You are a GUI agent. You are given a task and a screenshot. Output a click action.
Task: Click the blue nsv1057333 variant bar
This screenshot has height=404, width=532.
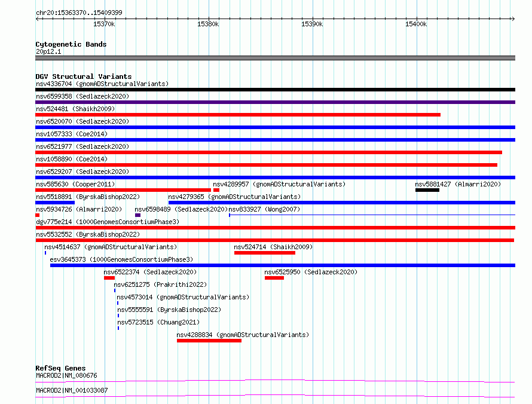point(275,140)
